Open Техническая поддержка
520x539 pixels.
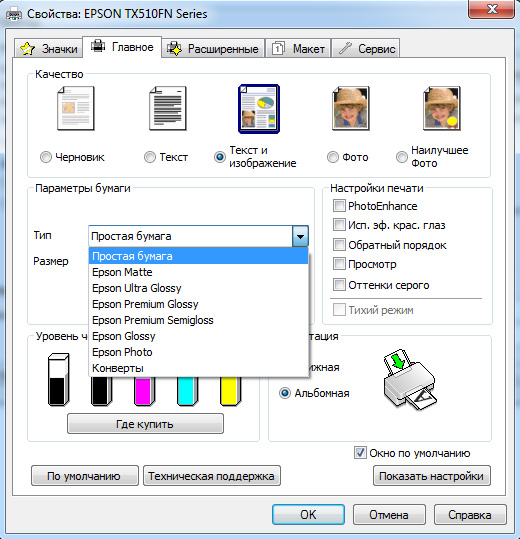(212, 476)
